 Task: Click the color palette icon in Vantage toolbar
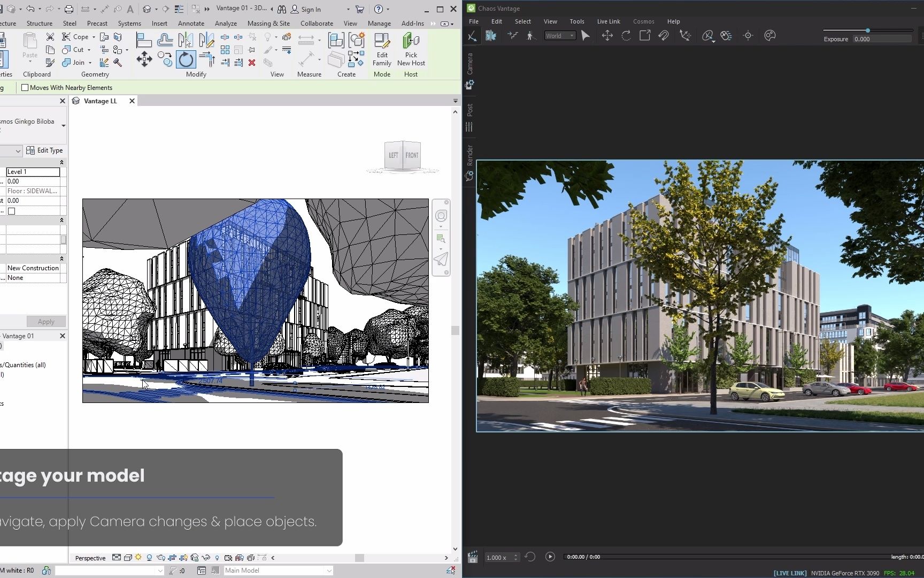[x=769, y=36]
